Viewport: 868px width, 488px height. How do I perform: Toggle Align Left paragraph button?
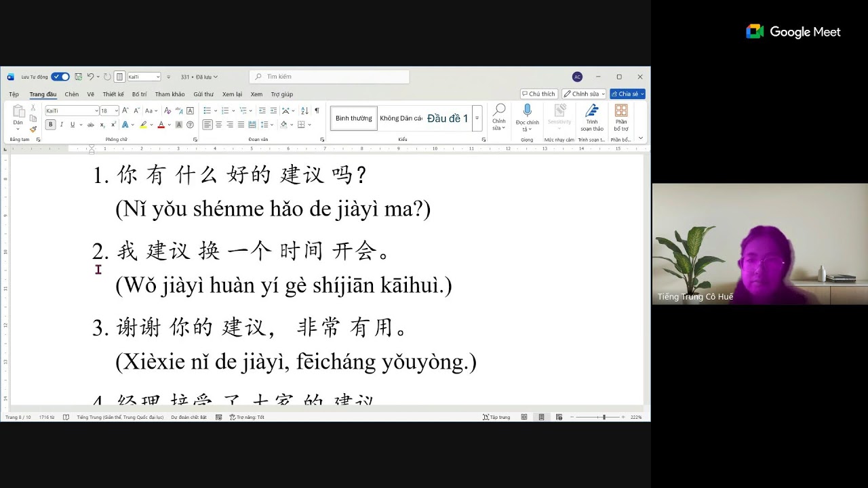(x=208, y=125)
